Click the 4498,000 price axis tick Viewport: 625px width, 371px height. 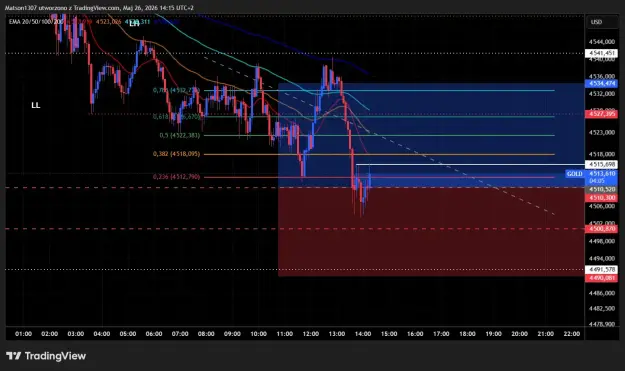click(x=602, y=241)
